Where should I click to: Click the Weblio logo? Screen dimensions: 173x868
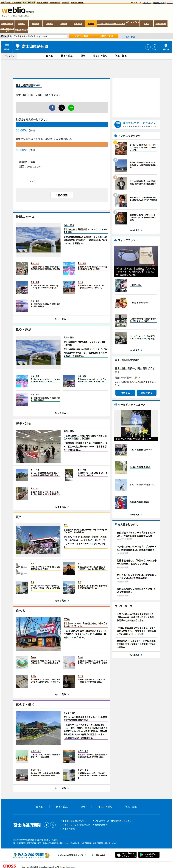click(x=14, y=10)
